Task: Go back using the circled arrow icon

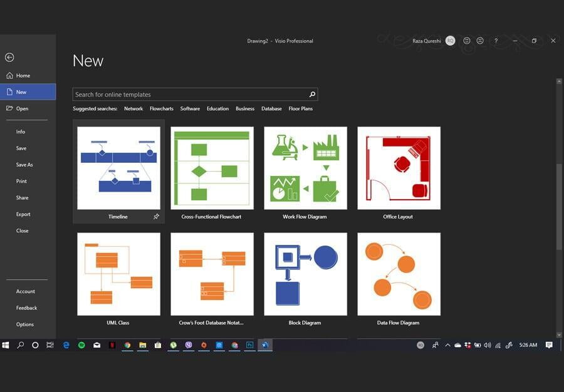Action: 9,58
